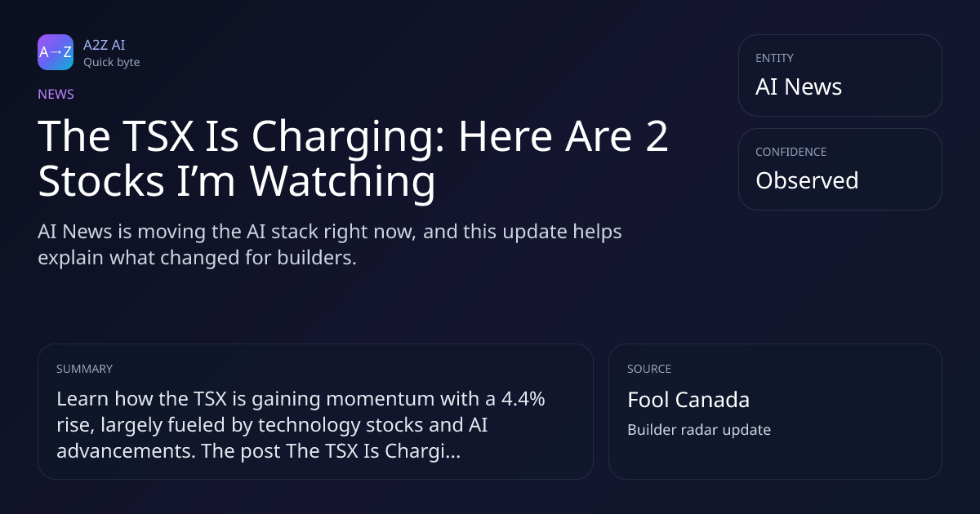Click the Builder radar update text
Viewport: 980px width, 514px height.
[x=699, y=430]
